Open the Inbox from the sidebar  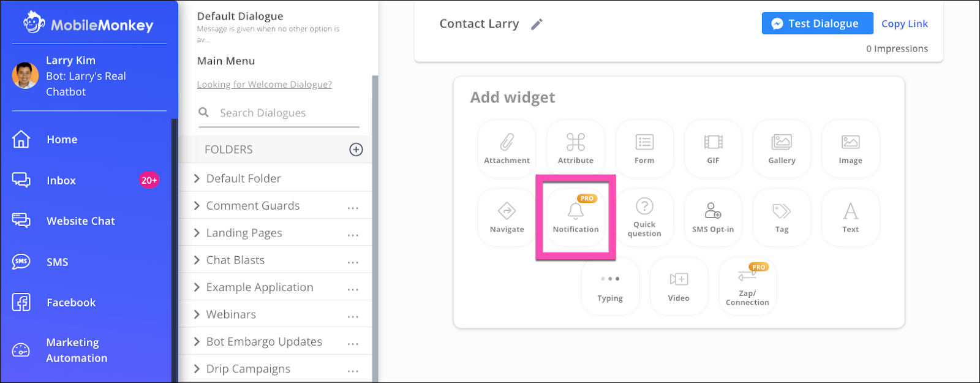[x=61, y=180]
